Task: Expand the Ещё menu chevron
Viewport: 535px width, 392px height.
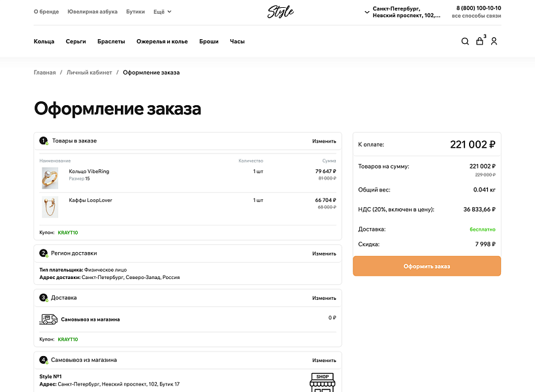Action: 169,11
